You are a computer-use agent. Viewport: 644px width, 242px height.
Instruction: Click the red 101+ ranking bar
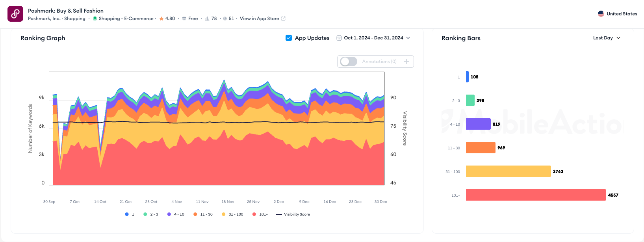[x=536, y=195]
